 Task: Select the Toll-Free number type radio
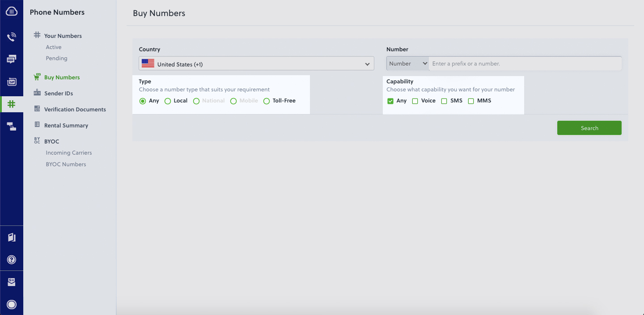point(267,101)
